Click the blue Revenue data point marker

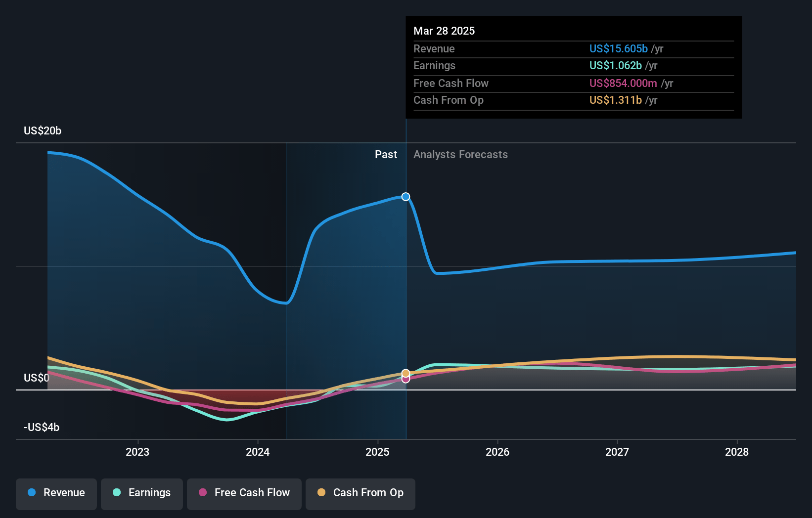pyautogui.click(x=406, y=197)
